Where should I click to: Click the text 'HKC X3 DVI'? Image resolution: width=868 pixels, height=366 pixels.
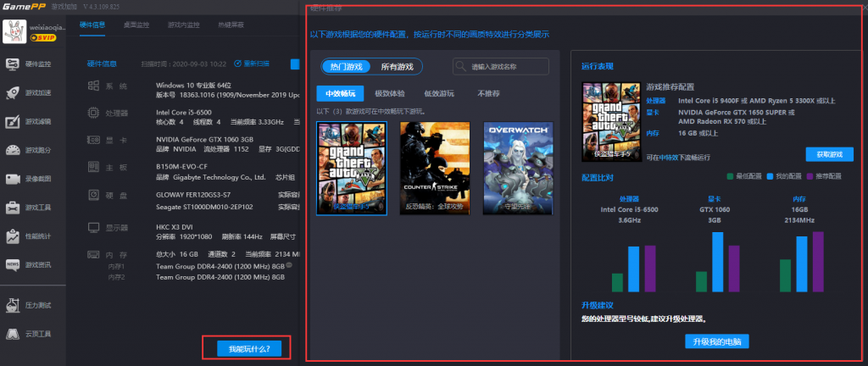(x=175, y=227)
